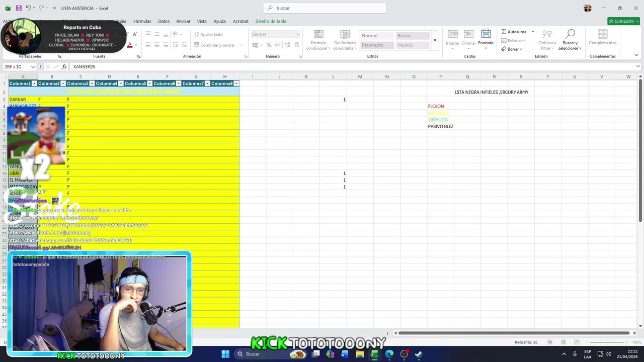
Task: Apply the Bueno cell style
Action: pyautogui.click(x=413, y=36)
